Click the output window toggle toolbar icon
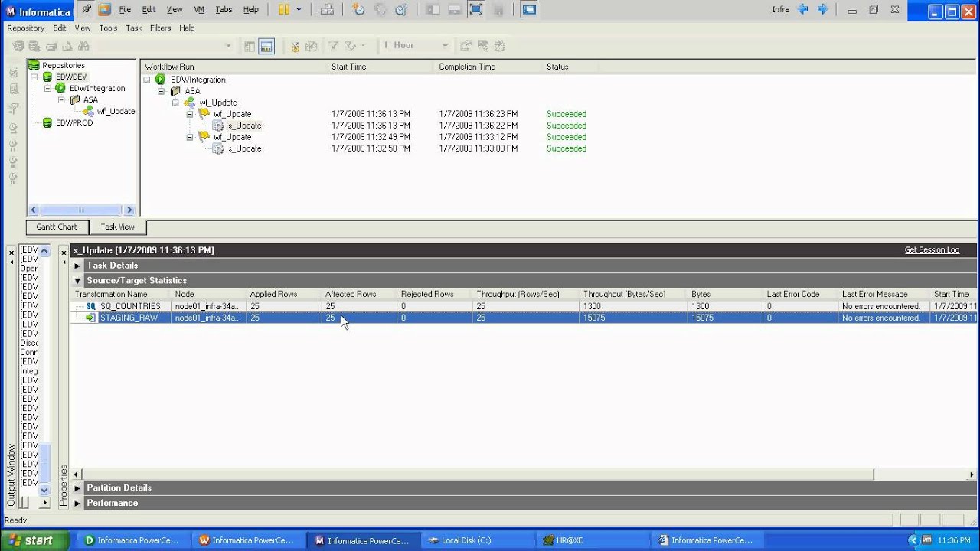Viewport: 980px width, 551px height. pyautogui.click(x=266, y=46)
